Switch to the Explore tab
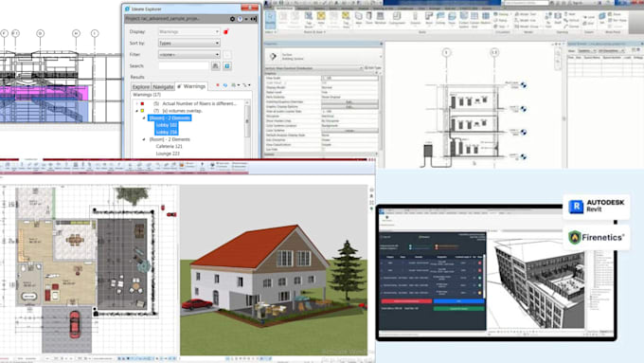644x363 pixels. [x=141, y=87]
